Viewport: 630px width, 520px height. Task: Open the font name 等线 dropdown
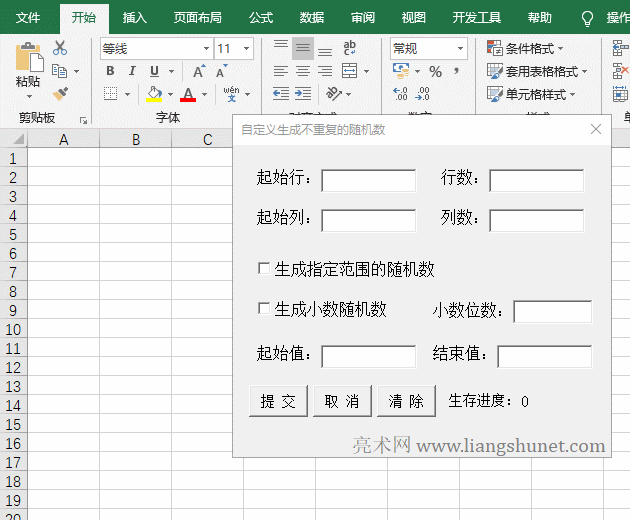point(206,49)
